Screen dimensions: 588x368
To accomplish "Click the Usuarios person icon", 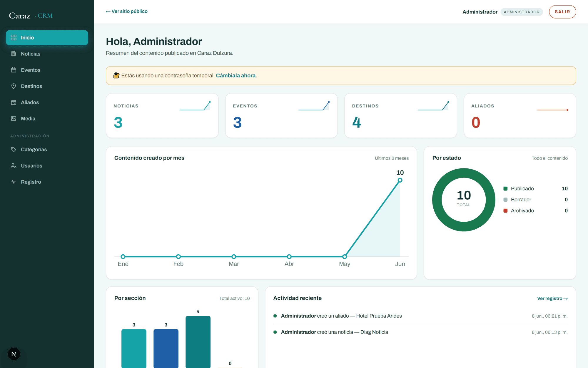I will [14, 166].
